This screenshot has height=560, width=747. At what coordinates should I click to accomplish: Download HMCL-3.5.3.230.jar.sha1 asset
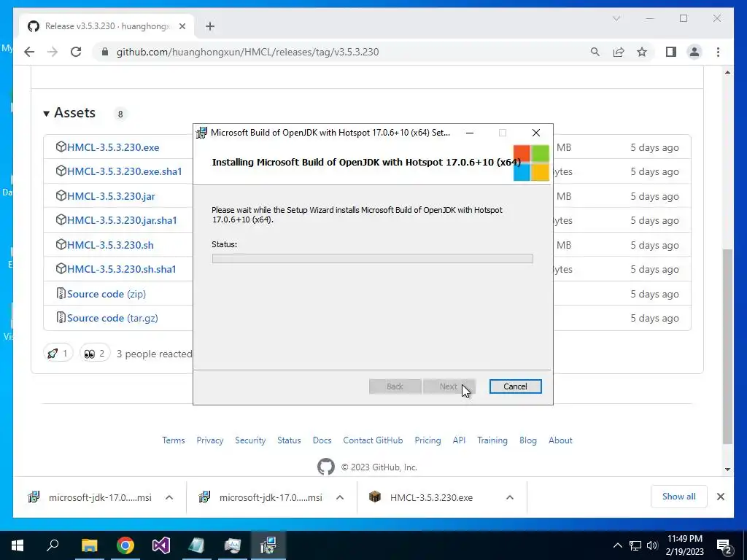coord(122,220)
